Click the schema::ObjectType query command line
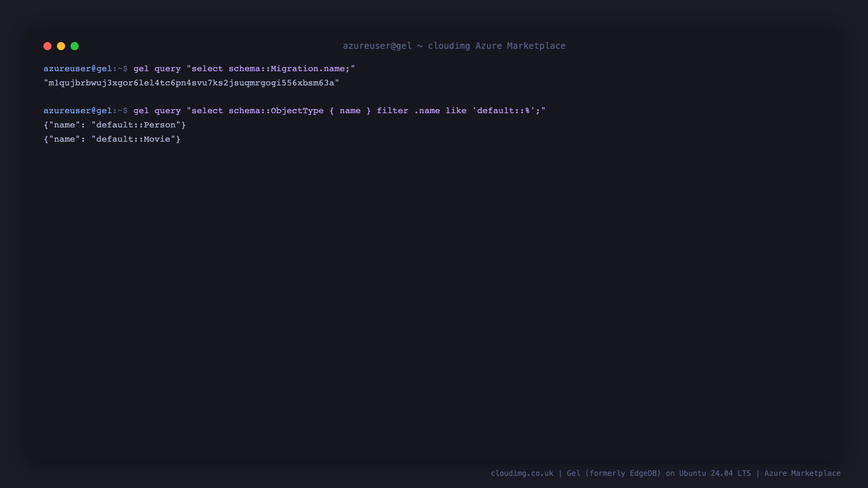This screenshot has width=868, height=488. click(x=294, y=110)
